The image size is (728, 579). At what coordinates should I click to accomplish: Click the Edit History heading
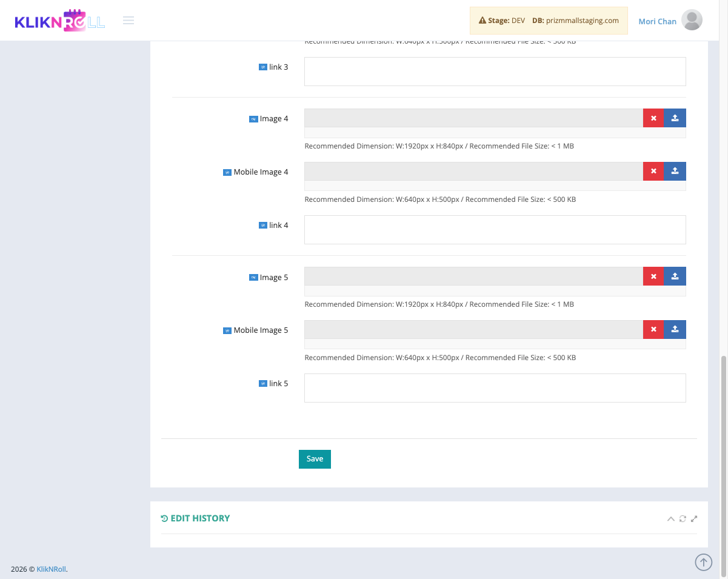coord(196,518)
